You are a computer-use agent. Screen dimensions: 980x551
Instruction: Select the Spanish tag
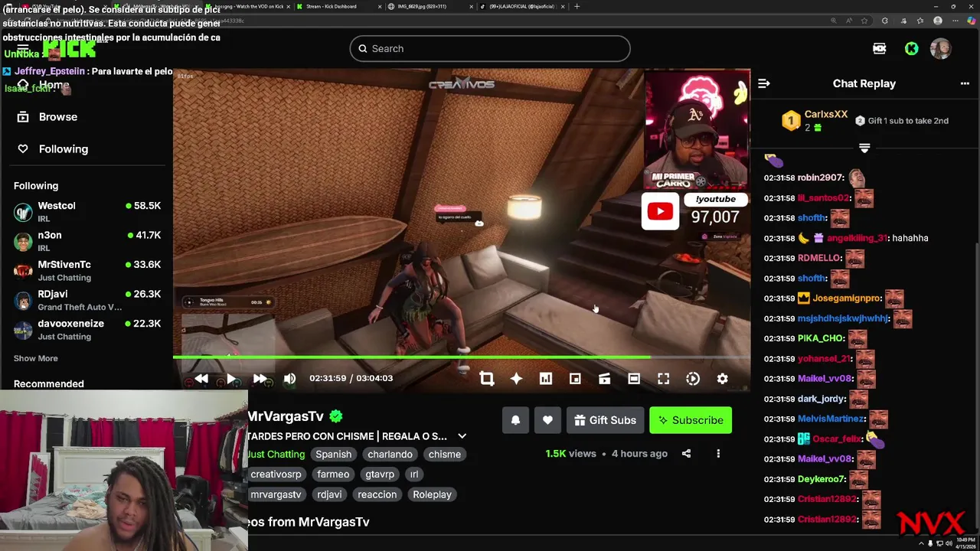pos(334,455)
